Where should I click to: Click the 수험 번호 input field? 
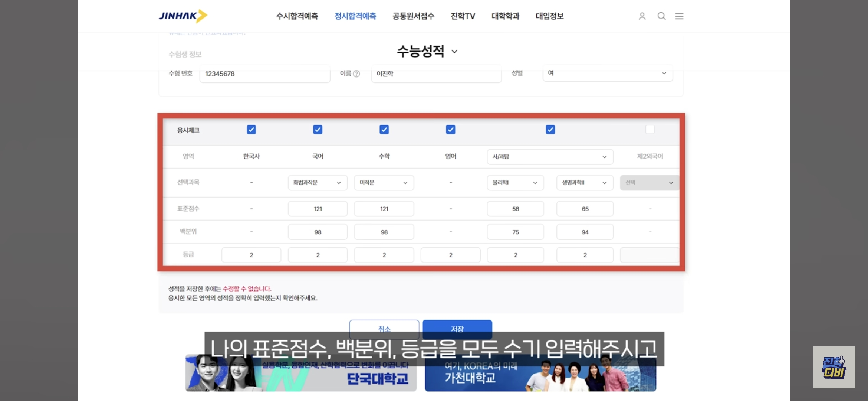coord(265,74)
